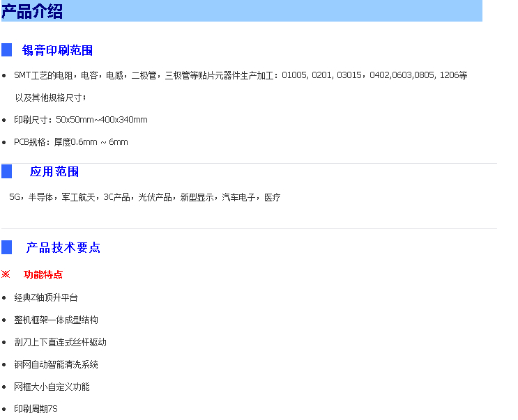Click the blue square beside 应用范围
The height and width of the screenshot is (420, 518).
click(x=7, y=171)
